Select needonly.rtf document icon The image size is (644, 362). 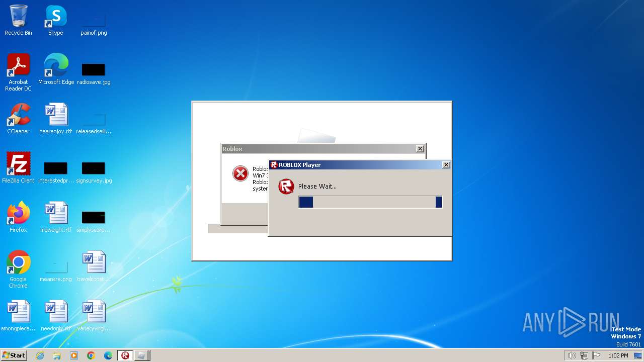tap(56, 316)
